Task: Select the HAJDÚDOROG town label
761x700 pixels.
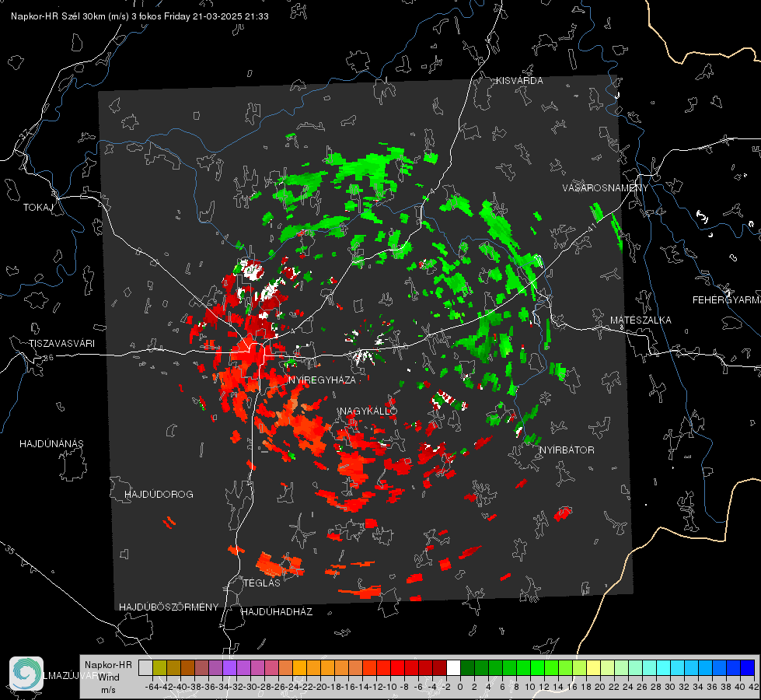Action: [159, 494]
